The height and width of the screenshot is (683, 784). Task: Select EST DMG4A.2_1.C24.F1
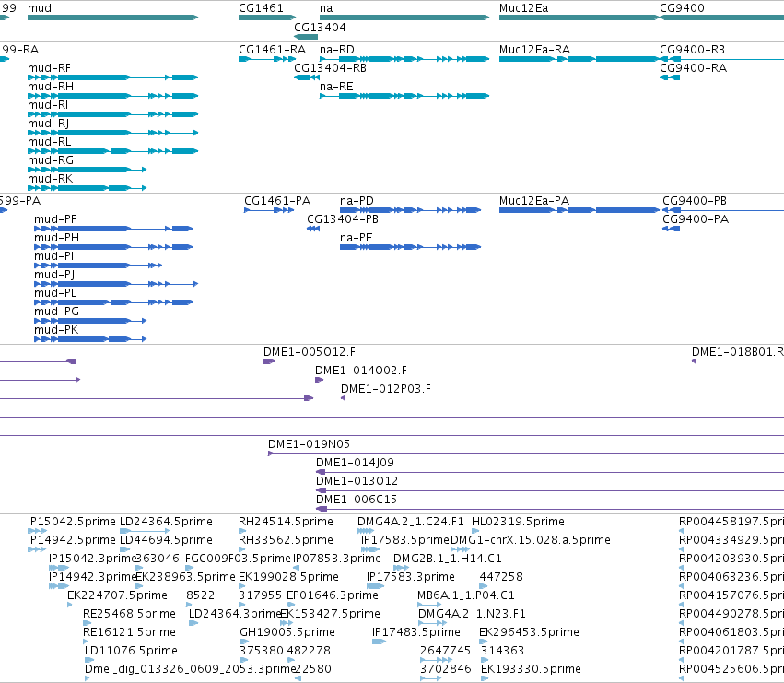coord(366,531)
